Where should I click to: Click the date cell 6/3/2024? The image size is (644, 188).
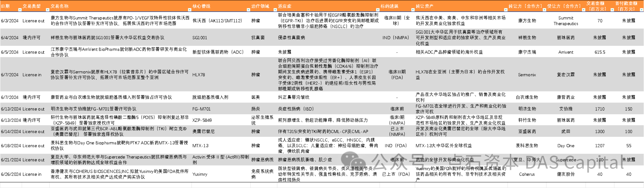click(x=10, y=21)
